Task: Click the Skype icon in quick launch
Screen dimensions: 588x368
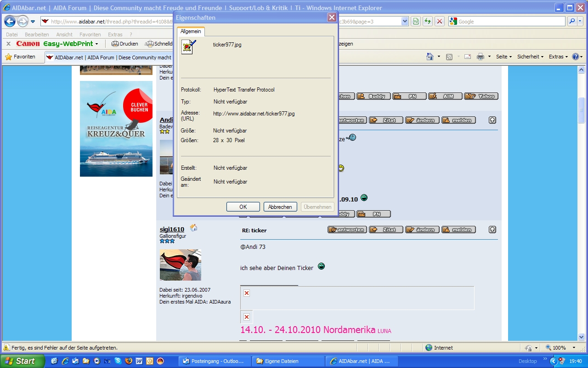Action: pos(118,361)
